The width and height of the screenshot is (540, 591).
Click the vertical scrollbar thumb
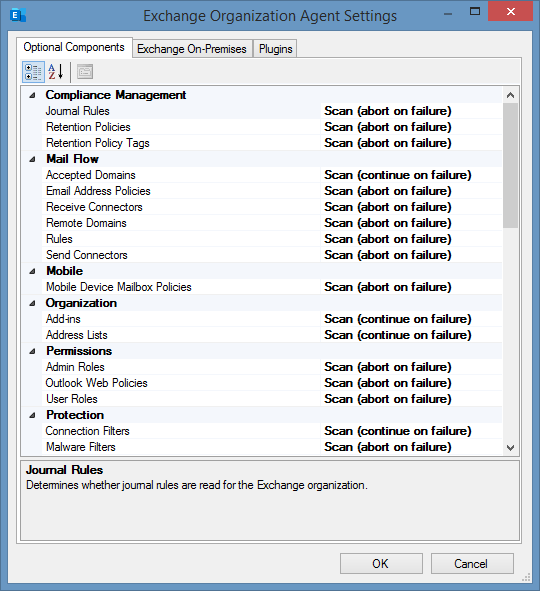(x=511, y=165)
